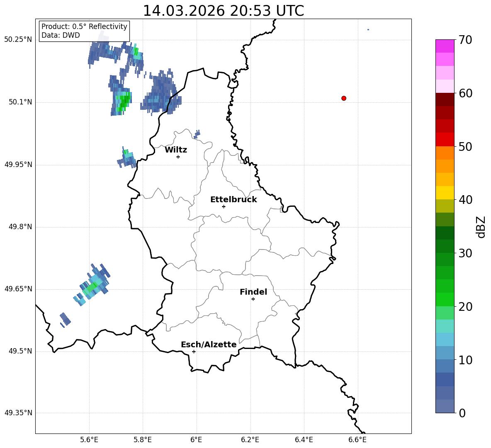Click the 60 tick on the colorbar
Image resolution: width=491 pixels, height=448 pixels.
point(465,93)
